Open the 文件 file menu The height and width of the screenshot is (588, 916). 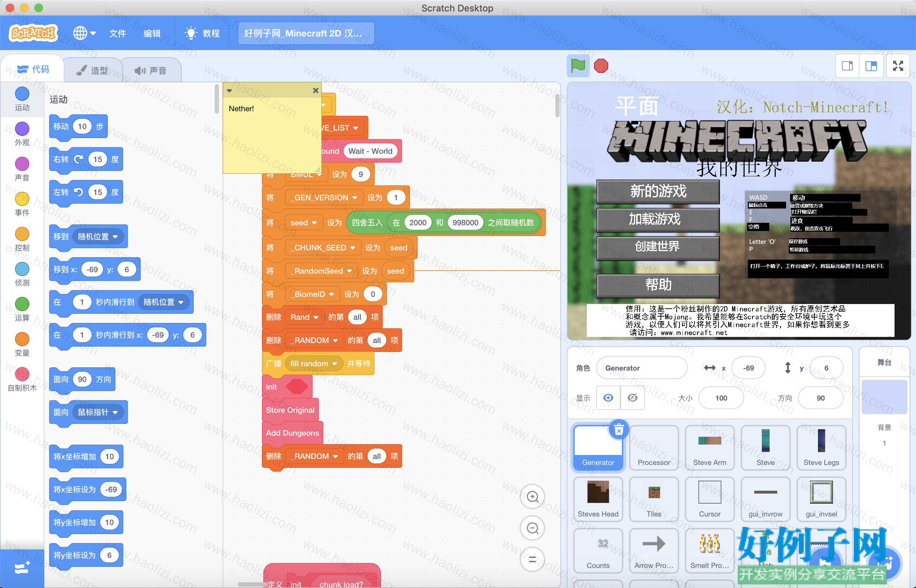coord(118,33)
